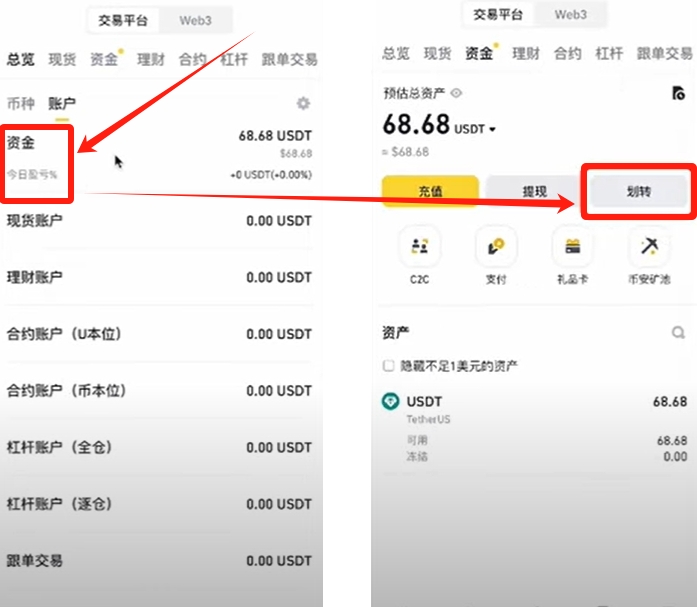Select the 理财账户 row
The width and height of the screenshot is (697, 607).
pos(158,277)
